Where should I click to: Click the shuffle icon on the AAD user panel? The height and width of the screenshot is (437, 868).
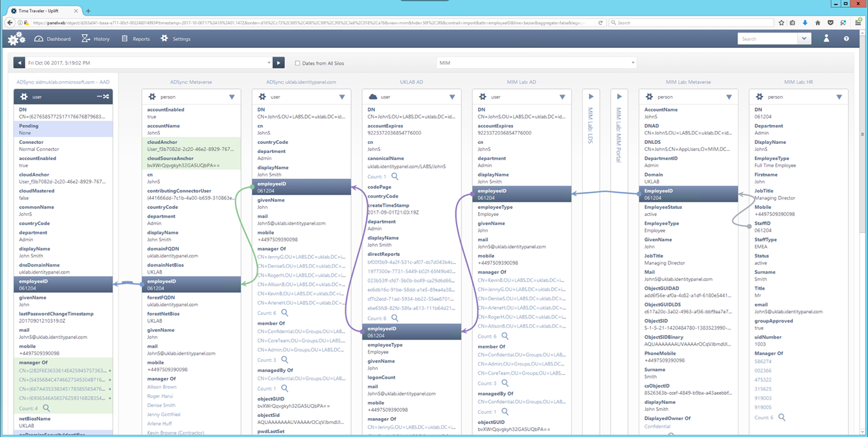click(106, 97)
